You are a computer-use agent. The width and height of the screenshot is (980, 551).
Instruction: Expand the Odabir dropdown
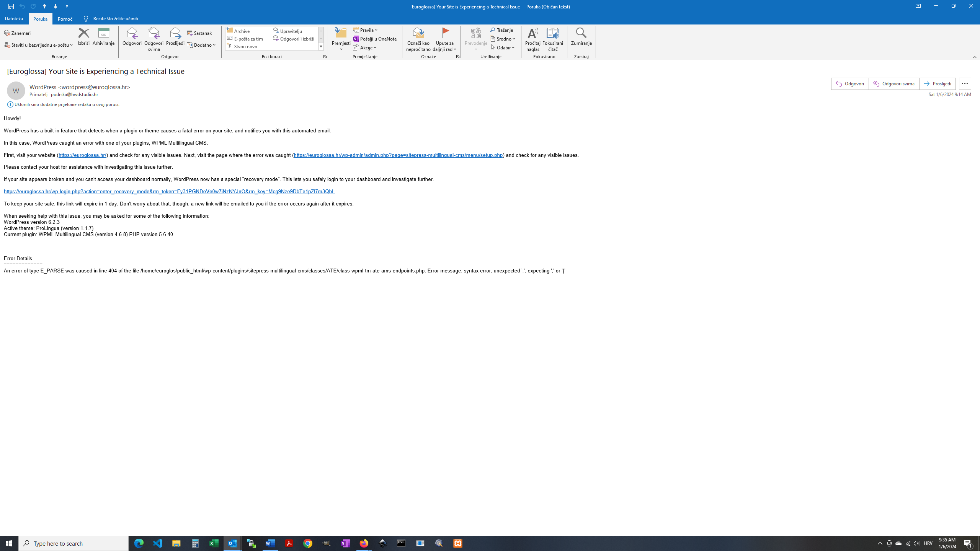(x=503, y=47)
